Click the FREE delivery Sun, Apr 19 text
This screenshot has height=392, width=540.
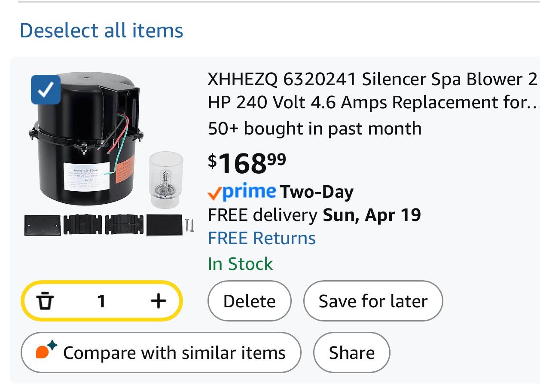[314, 214]
